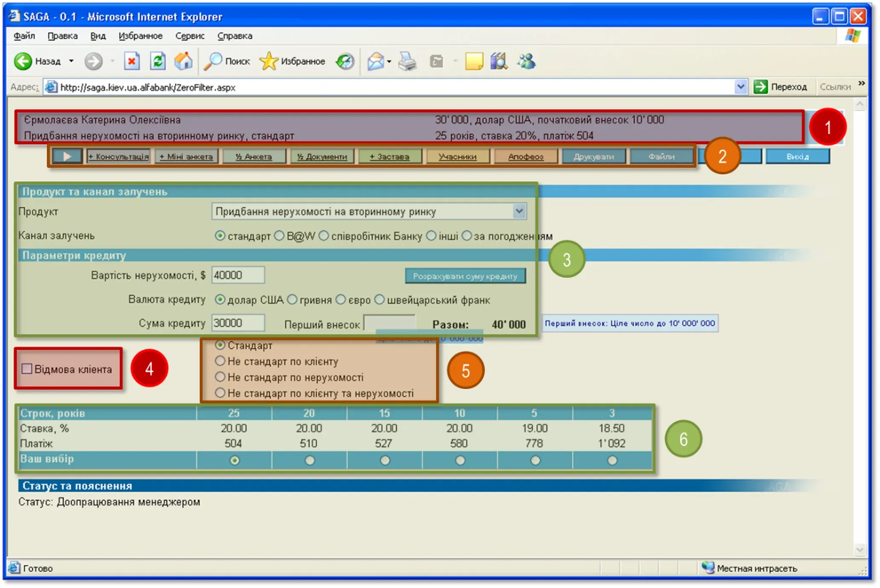Open the mail envelope icon

(x=376, y=61)
